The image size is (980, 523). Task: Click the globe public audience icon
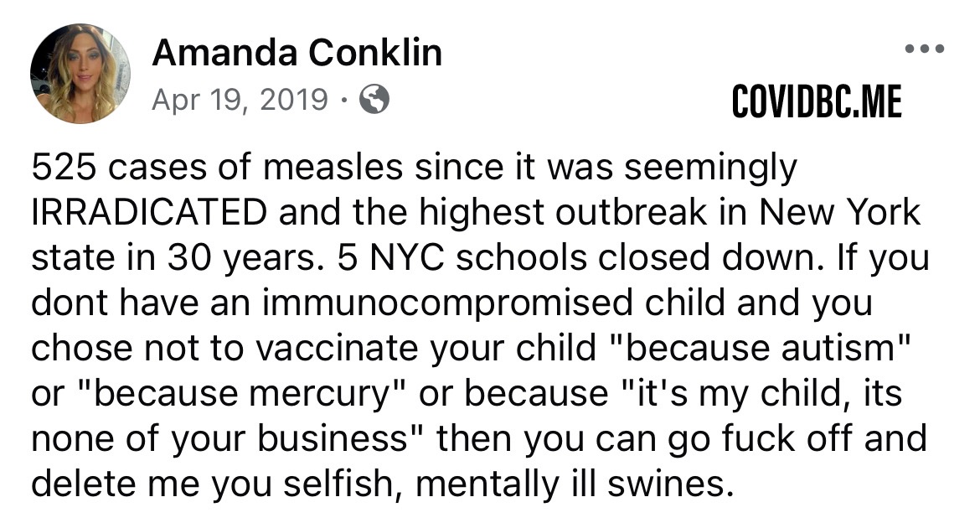[374, 101]
